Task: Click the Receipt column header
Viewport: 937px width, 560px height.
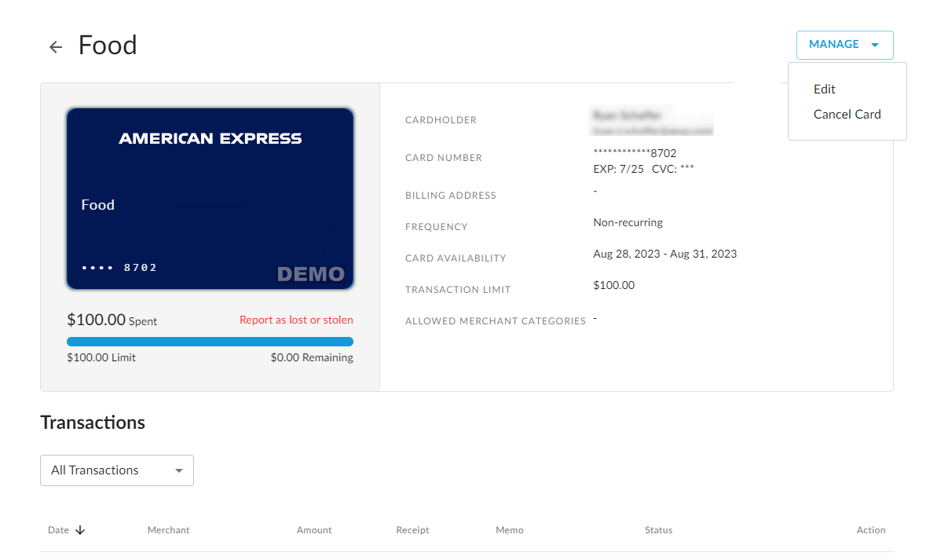Action: pos(412,530)
